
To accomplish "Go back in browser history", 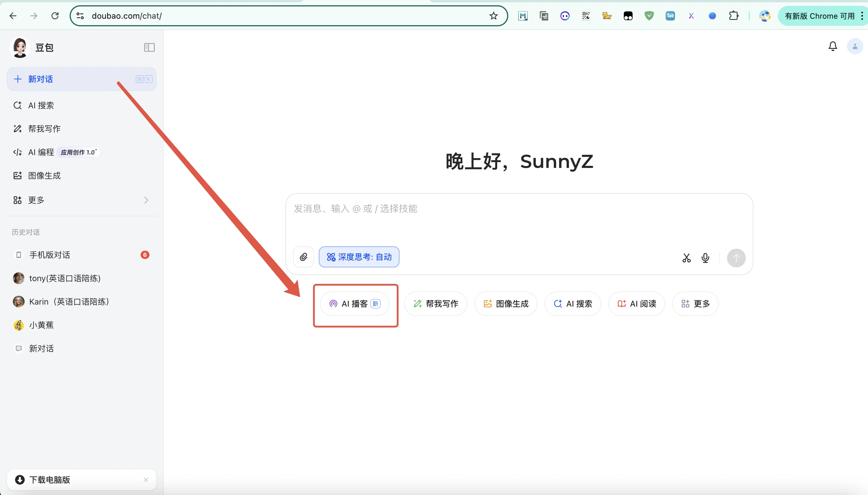I will click(13, 16).
